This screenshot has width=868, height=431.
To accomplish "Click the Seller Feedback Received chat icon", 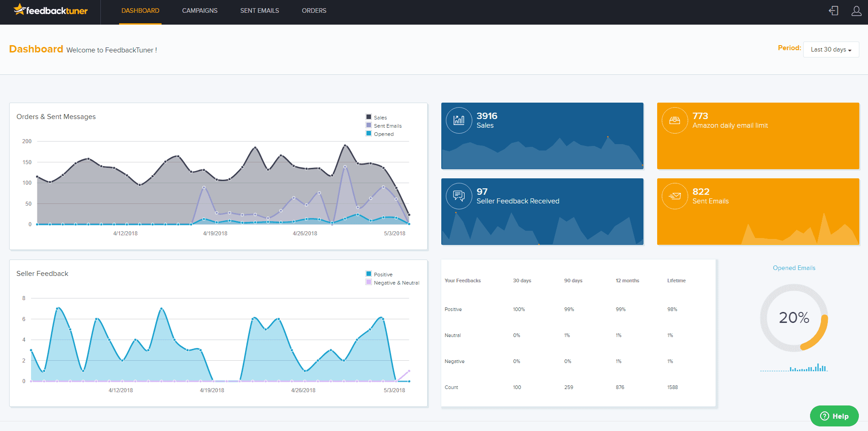I will click(x=459, y=196).
